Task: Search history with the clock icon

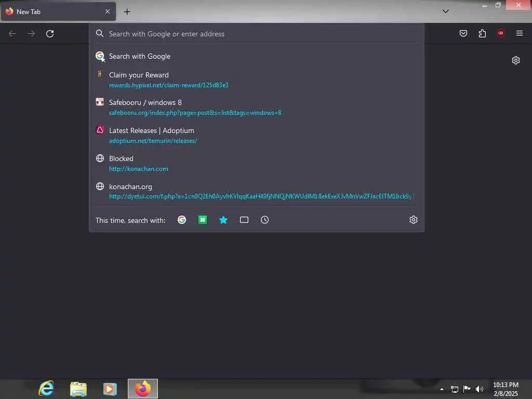Action: pyautogui.click(x=264, y=220)
